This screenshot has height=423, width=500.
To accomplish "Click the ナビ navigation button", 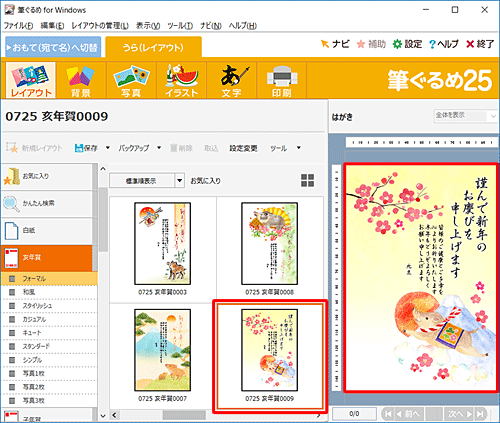I will 335,44.
